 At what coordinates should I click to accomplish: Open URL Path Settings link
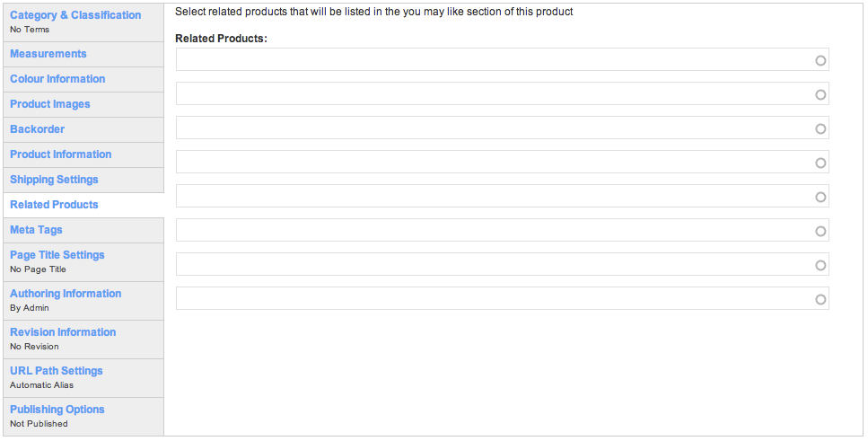tap(57, 371)
